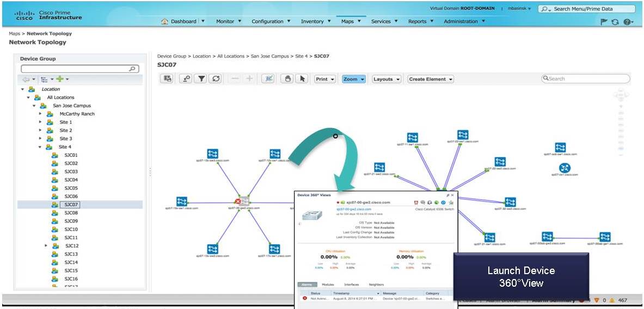Click the filter funnel icon in topology toolbar
Image resolution: width=644 pixels, height=309 pixels.
point(201,79)
